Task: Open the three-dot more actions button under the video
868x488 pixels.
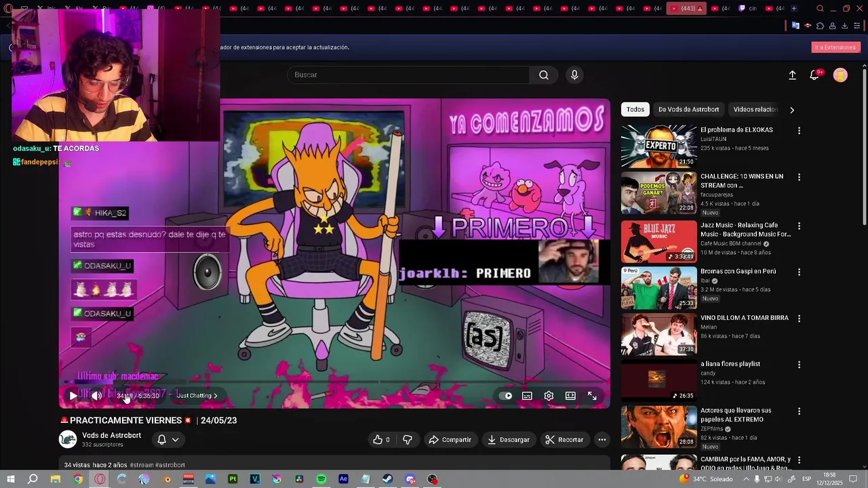Action: (601, 440)
